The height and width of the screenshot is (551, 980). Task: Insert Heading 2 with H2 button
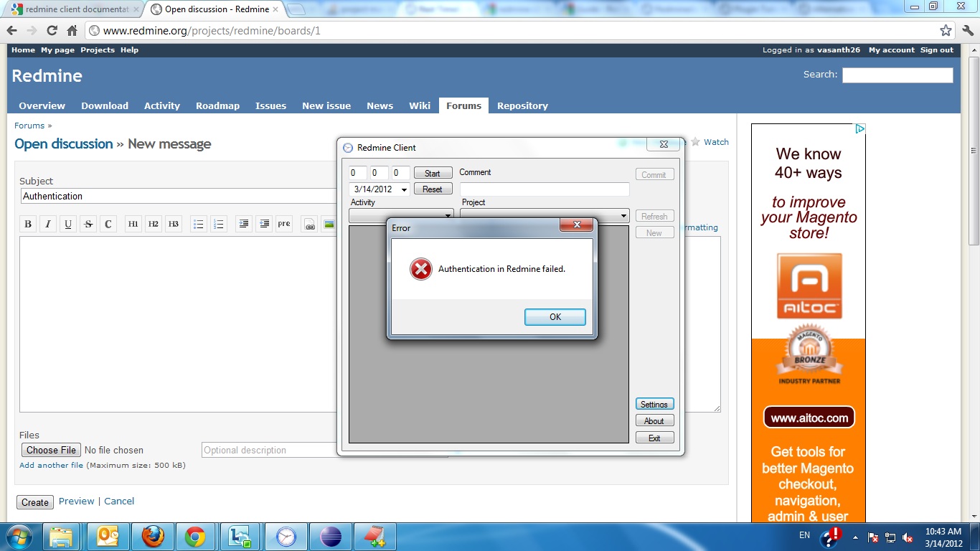(x=154, y=224)
